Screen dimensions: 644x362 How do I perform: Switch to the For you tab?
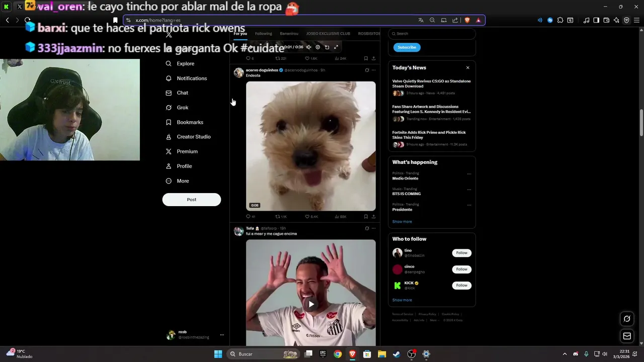[240, 34]
